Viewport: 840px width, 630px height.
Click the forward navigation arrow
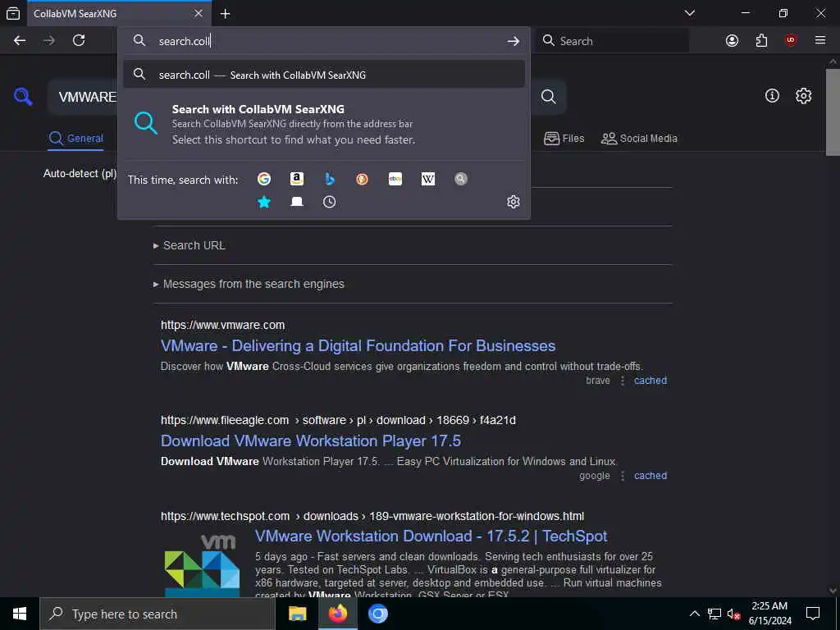tap(49, 41)
